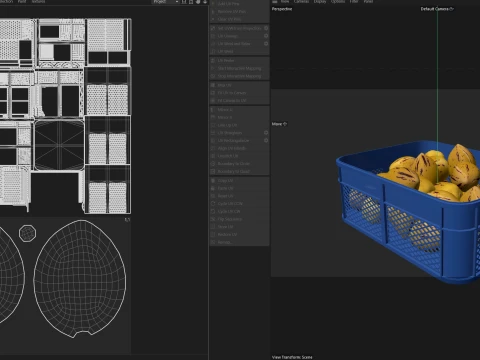Click Cycle UV CCW
Viewport: 480px width, 360px height.
click(x=239, y=204)
